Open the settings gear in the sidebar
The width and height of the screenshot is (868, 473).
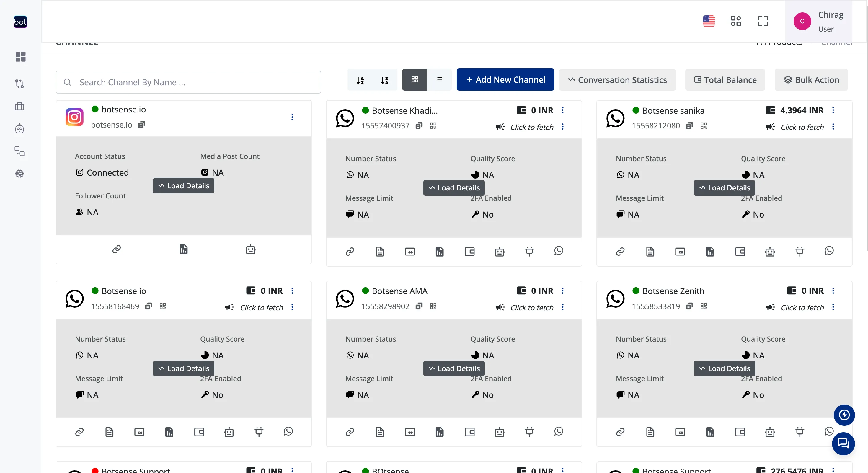(20, 174)
